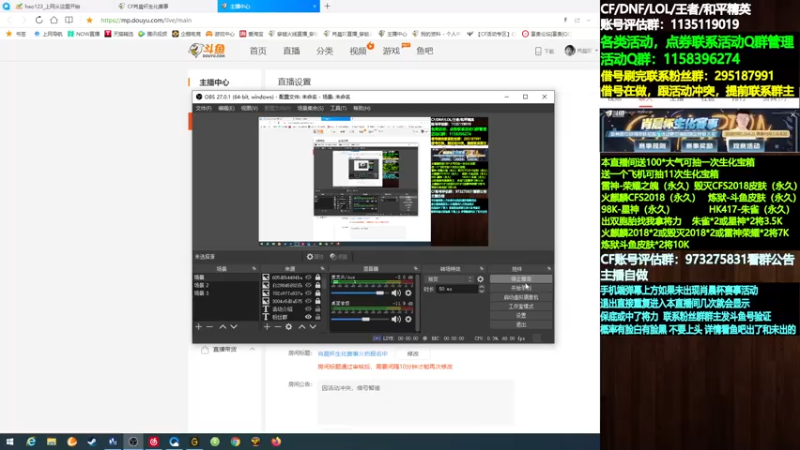The height and width of the screenshot is (450, 800).
Task: Toggle lock on source 6058544845a
Action: [318, 278]
